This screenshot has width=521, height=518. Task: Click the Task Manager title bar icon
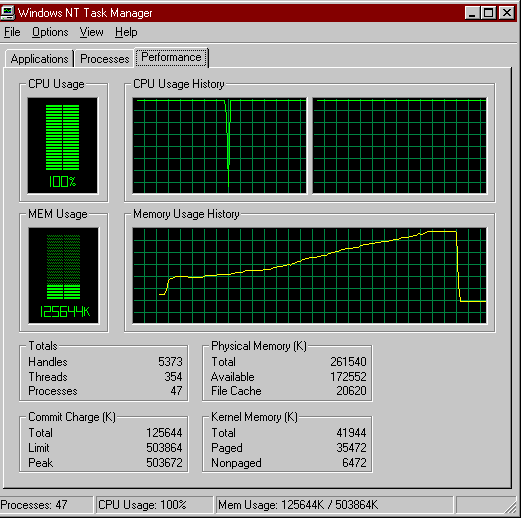coord(7,13)
